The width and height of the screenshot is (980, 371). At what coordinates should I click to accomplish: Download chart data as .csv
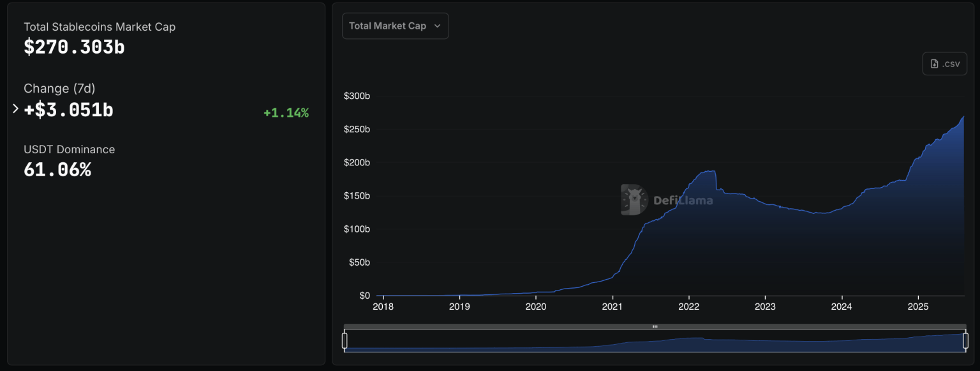pos(944,63)
